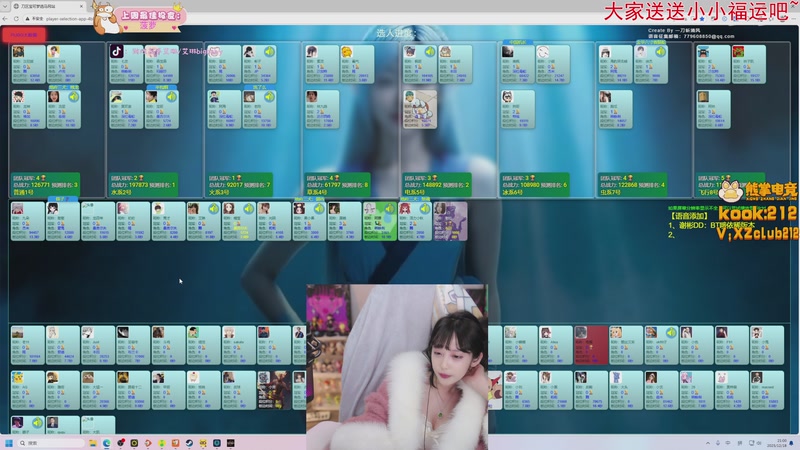The image size is (800, 450).
Task: Click the speaker icon in 水系2号 team
Action: coord(171,96)
